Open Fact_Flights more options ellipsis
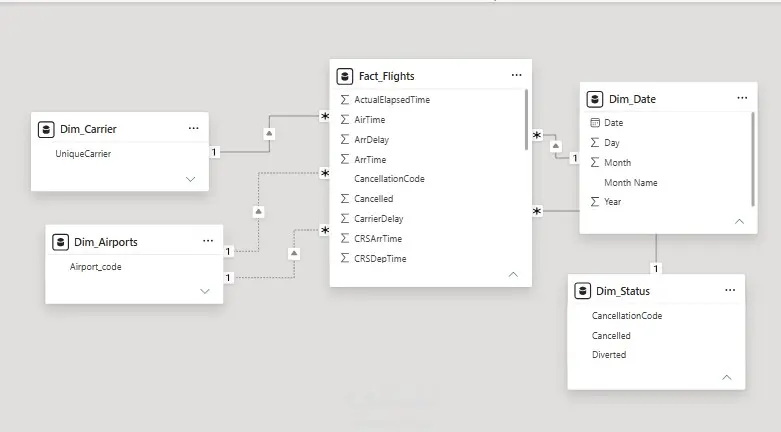781x432 pixels. coord(517,75)
